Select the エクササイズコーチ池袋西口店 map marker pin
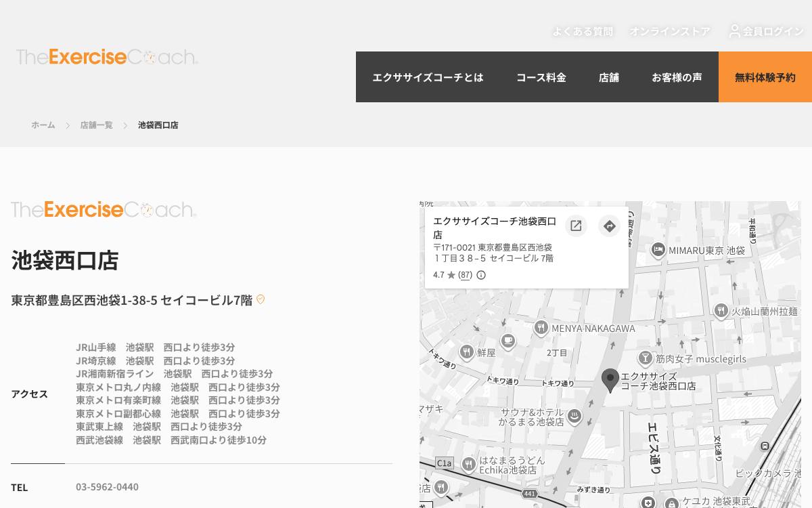Image resolution: width=812 pixels, height=508 pixels. tap(610, 381)
